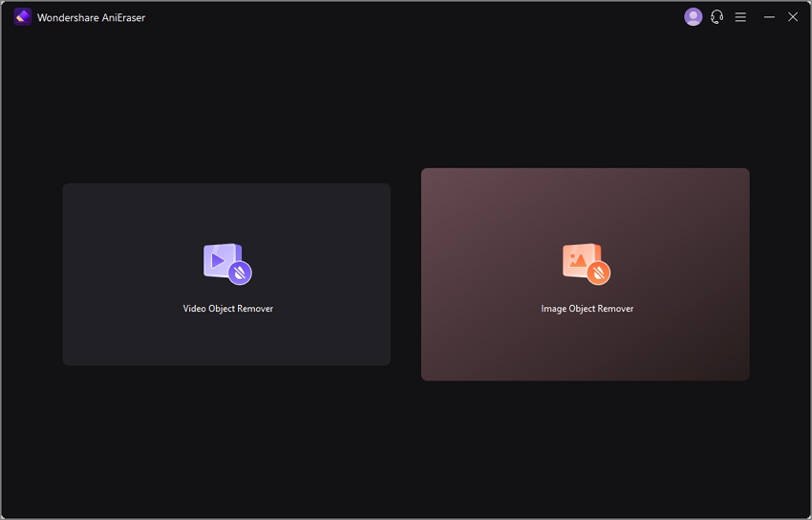Close the AniEraser window
This screenshot has height=520, width=812.
[x=793, y=17]
